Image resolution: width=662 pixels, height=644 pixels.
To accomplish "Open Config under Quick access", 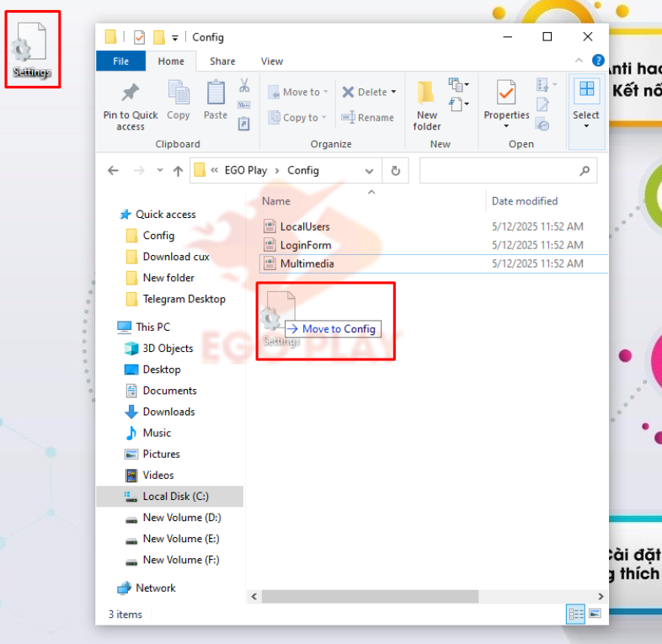I will coord(158,236).
